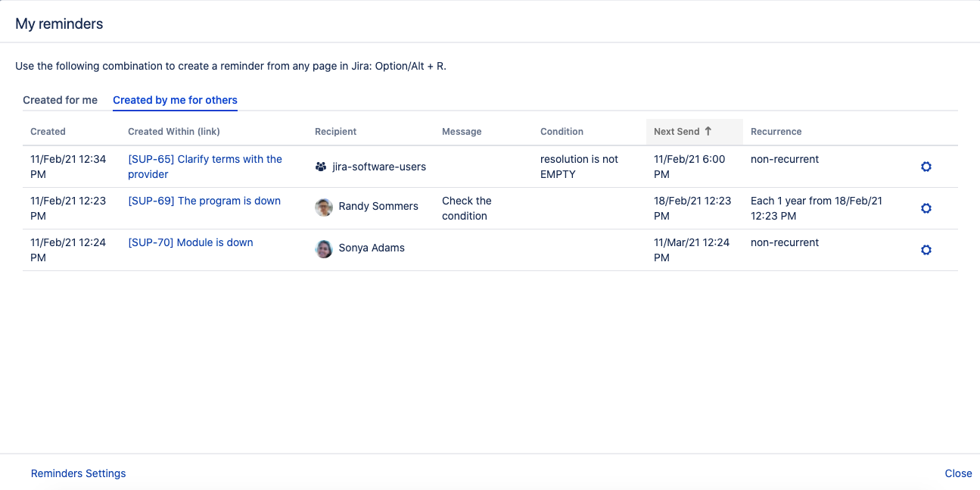The image size is (980, 490).
Task: Sort reminders by the Created column
Action: click(x=48, y=132)
